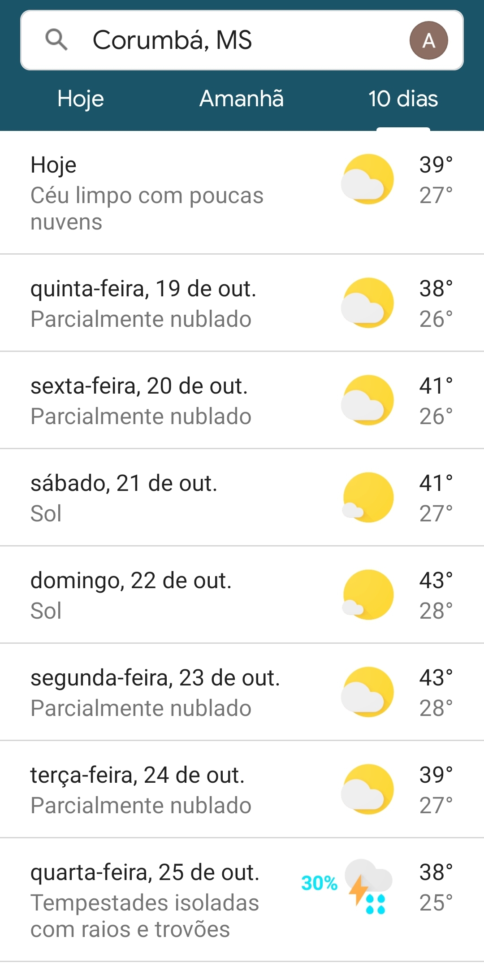Tap the weather icon for quinta-feira 19
This screenshot has width=484, height=980.
tap(367, 303)
